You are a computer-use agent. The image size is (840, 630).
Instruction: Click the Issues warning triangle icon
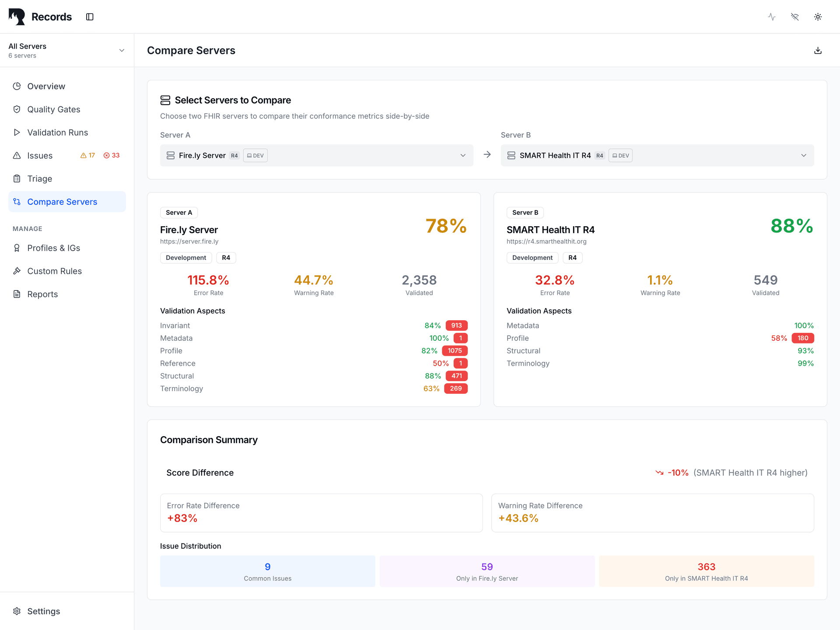(x=17, y=156)
